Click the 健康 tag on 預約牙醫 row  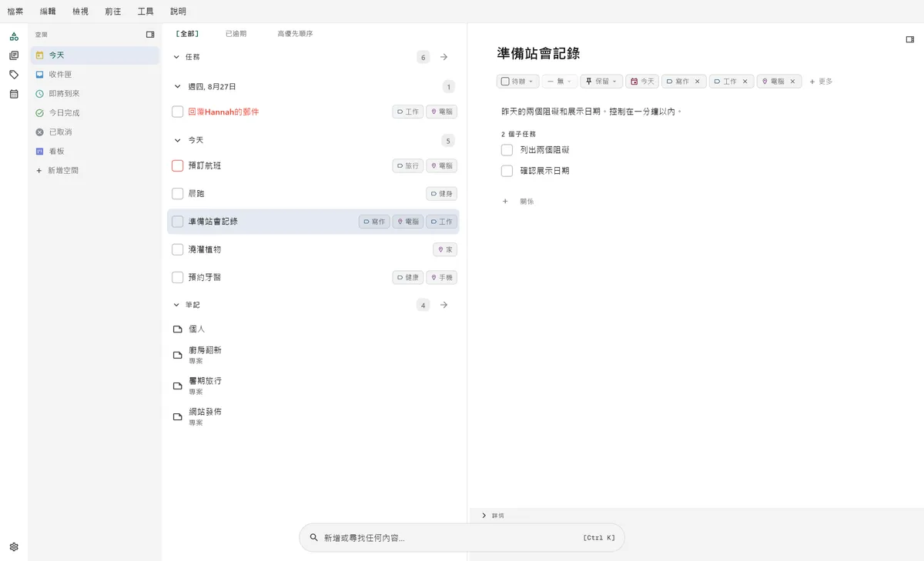pos(408,277)
